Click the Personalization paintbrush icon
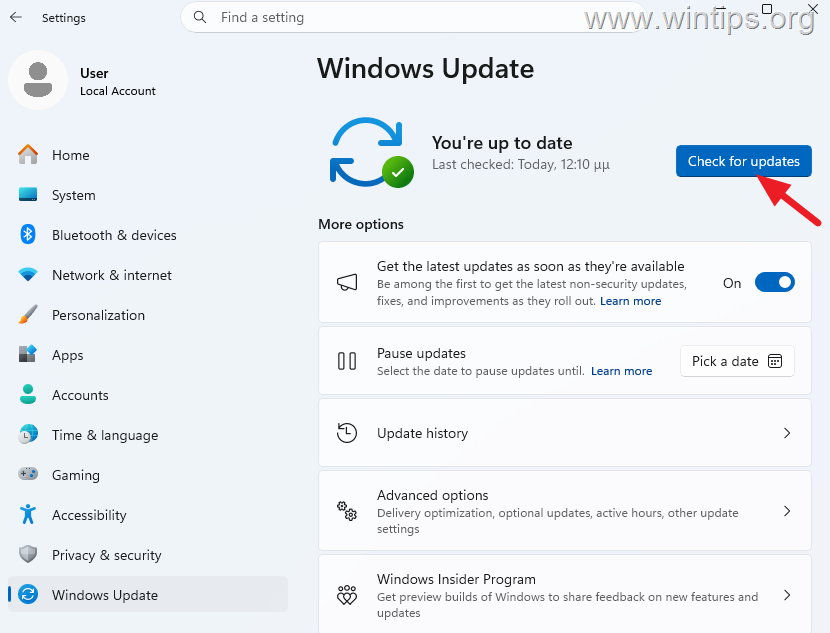 point(28,314)
